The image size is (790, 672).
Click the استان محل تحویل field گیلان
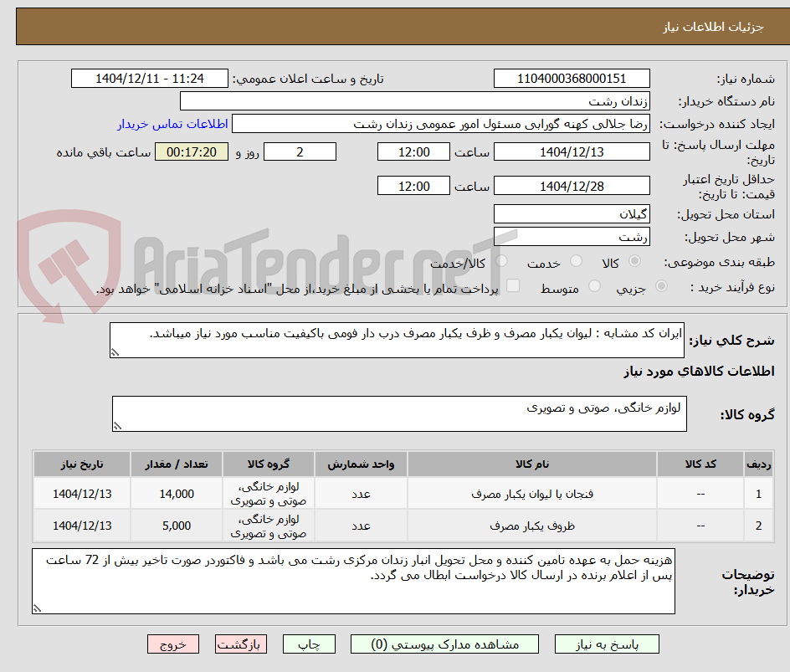tap(572, 214)
